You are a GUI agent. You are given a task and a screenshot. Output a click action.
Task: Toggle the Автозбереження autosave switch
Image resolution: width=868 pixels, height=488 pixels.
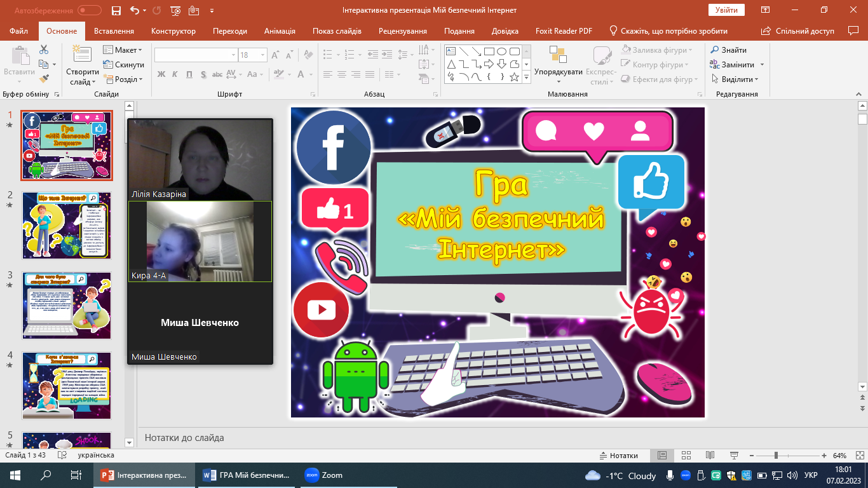click(90, 10)
